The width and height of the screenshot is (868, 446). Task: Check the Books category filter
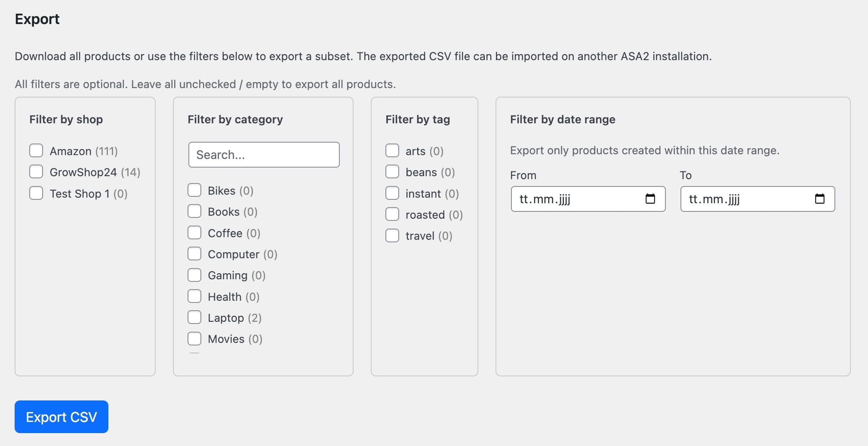click(x=194, y=211)
